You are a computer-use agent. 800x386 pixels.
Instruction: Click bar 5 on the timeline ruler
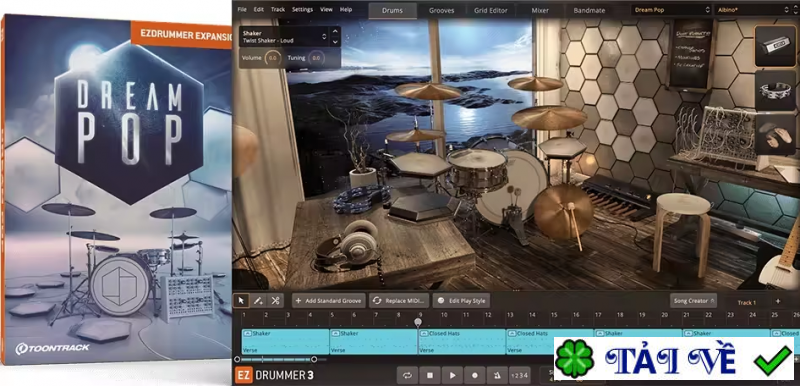332,315
